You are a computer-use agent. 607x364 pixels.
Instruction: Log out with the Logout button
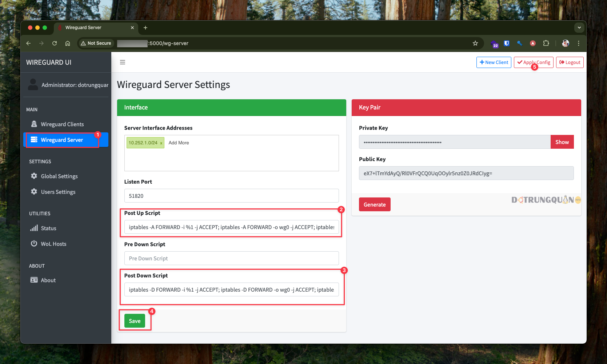(x=570, y=62)
